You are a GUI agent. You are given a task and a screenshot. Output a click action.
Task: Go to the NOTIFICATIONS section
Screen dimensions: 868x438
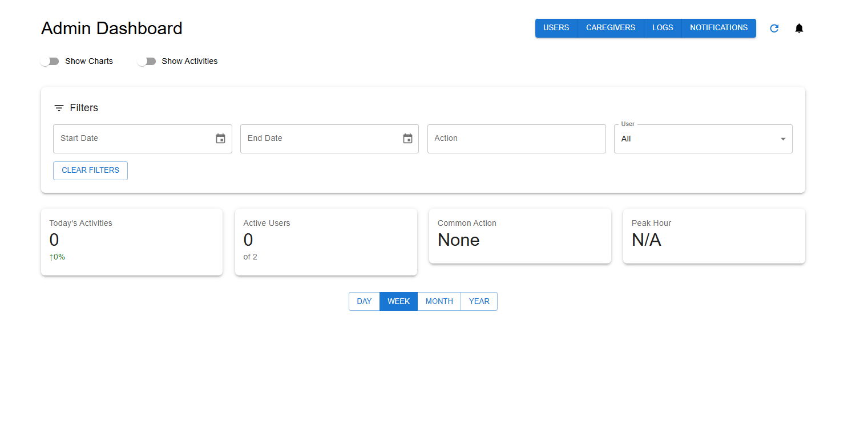coord(718,27)
